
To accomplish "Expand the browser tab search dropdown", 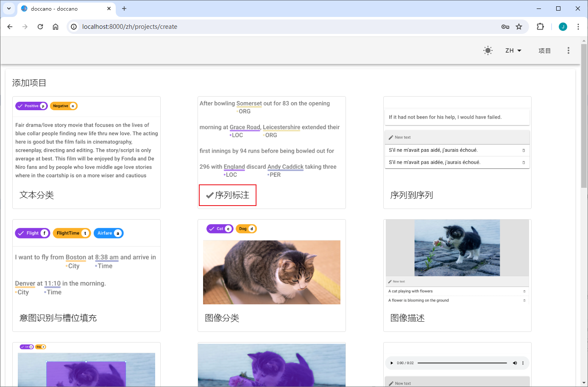I will (9, 8).
